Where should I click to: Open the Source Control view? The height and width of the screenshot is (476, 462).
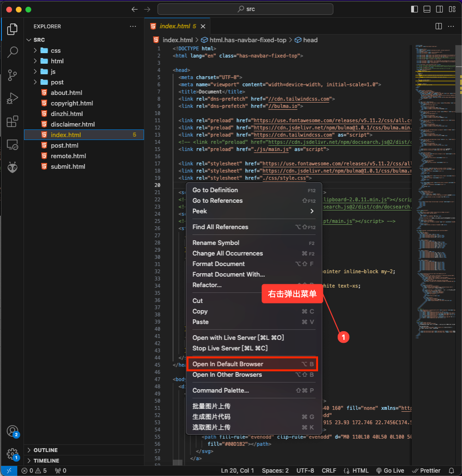coord(12,75)
